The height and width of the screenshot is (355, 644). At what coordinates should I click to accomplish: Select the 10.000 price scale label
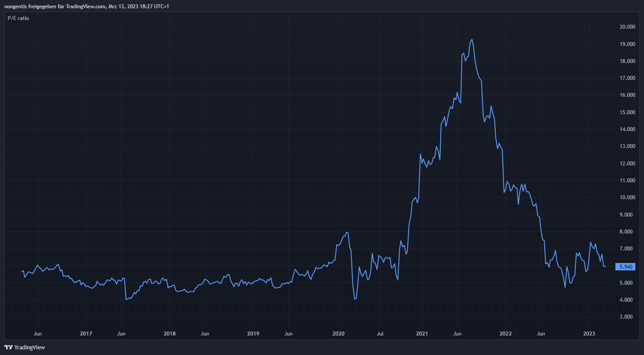[627, 197]
